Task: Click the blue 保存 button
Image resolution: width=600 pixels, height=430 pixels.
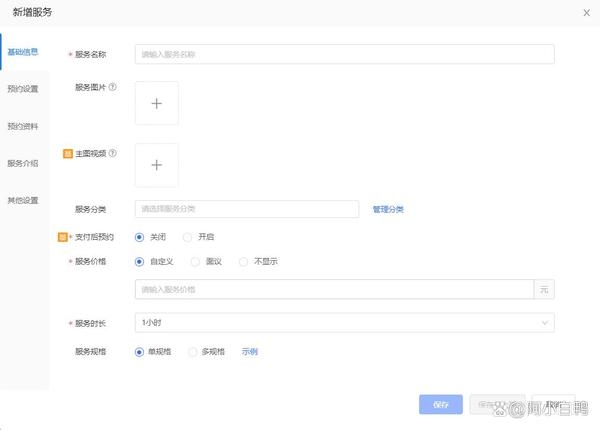Action: point(441,404)
